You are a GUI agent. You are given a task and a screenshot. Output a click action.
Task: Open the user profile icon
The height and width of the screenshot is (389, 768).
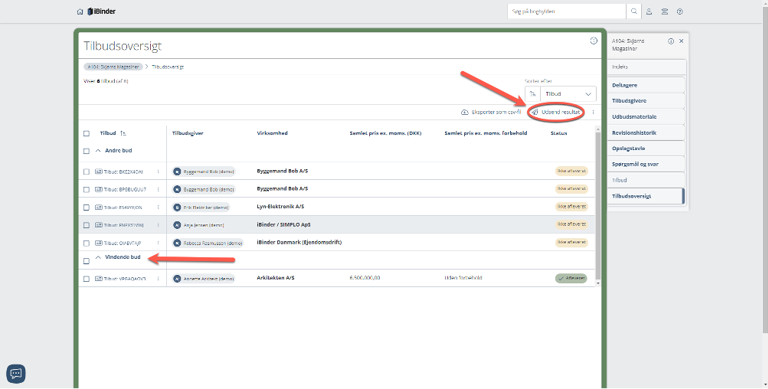(x=649, y=12)
